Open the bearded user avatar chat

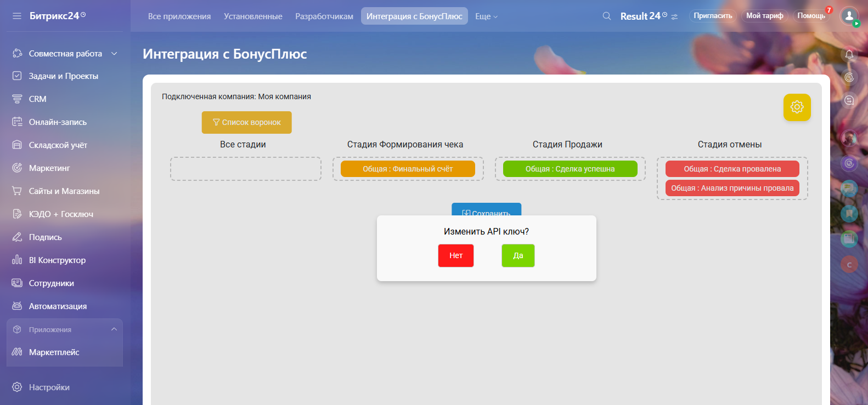849,138
